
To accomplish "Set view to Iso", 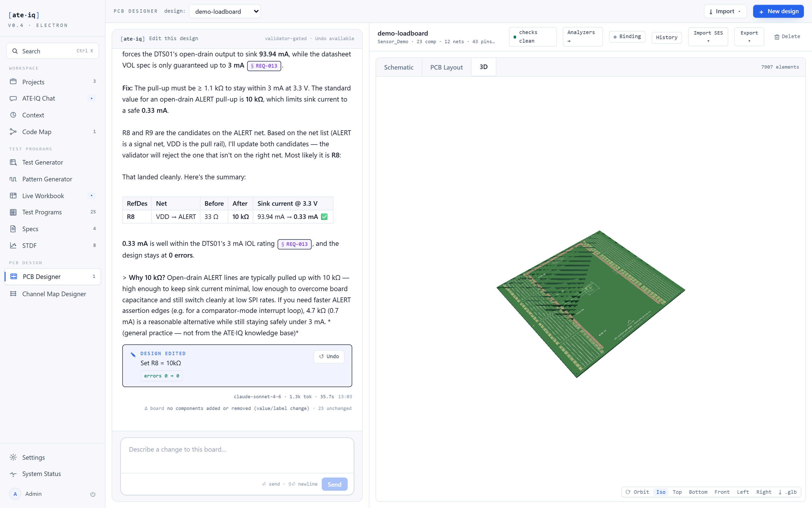I will coord(661,492).
